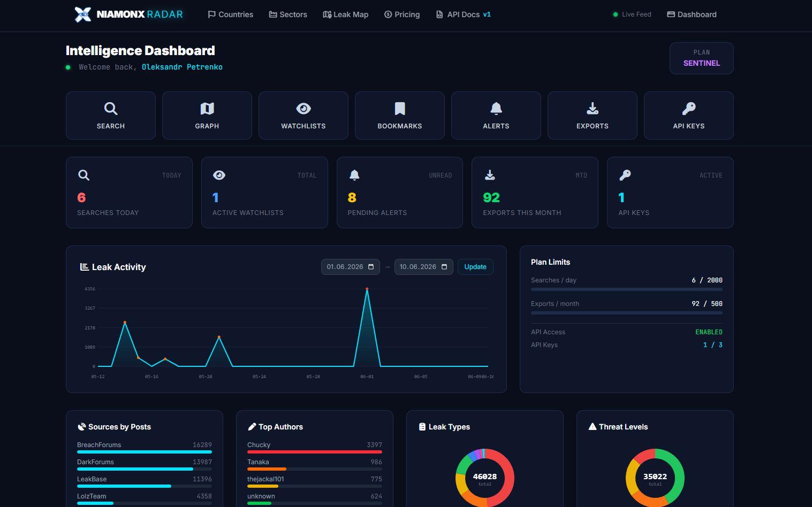Viewport: 812px width, 507px height.
Task: Click the ENABLED API Access status
Action: [709, 332]
